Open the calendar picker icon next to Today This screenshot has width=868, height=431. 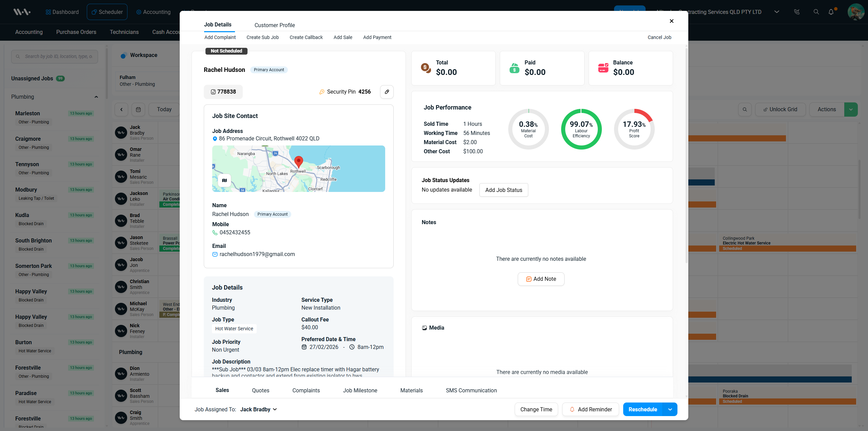[x=138, y=109]
